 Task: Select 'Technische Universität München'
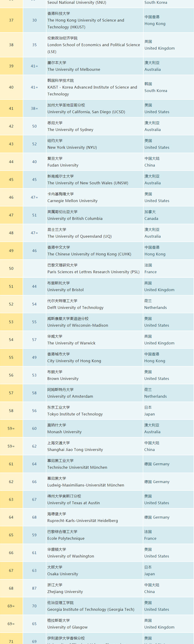(77, 468)
